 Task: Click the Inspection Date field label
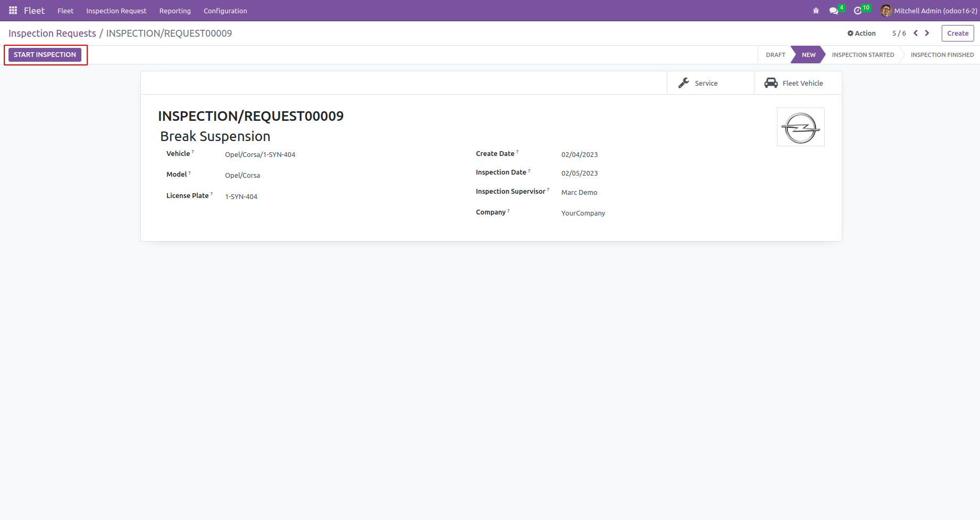(x=501, y=172)
